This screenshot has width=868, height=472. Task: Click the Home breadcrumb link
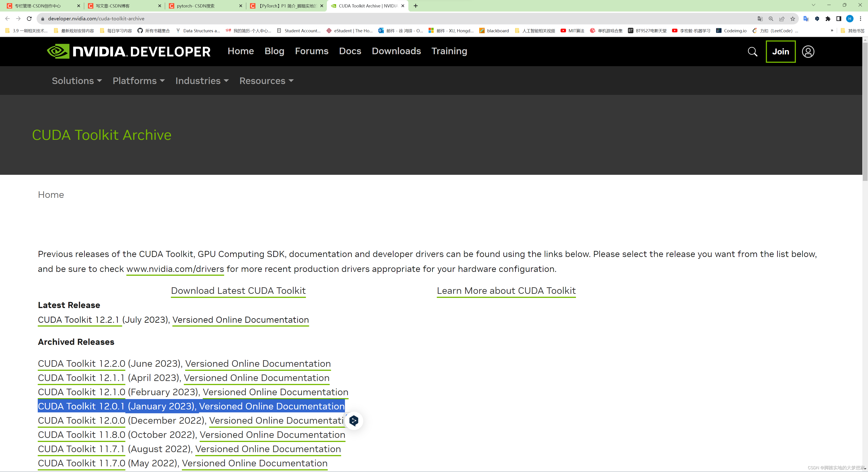51,195
